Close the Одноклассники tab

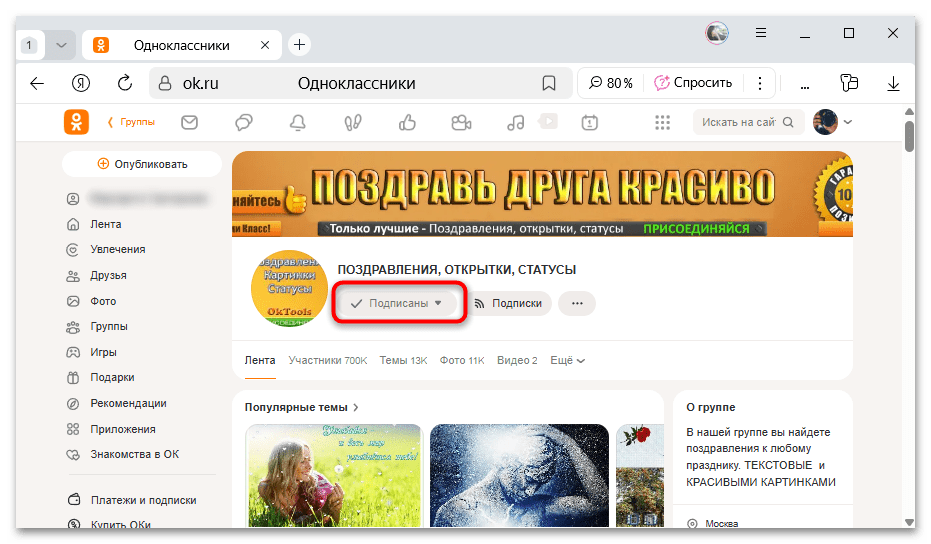tap(265, 45)
